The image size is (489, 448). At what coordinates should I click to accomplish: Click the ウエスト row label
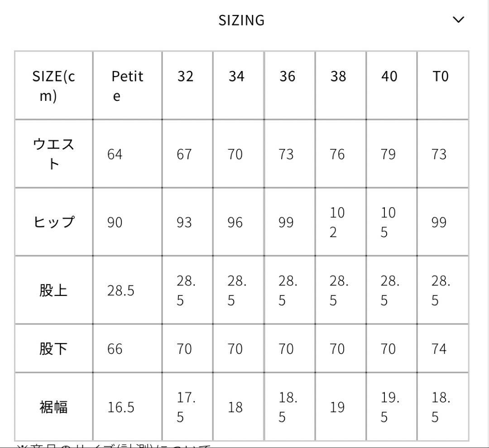[x=53, y=154]
